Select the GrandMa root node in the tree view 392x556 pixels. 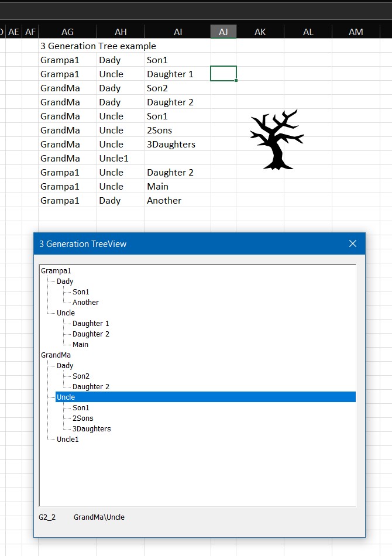[56, 355]
